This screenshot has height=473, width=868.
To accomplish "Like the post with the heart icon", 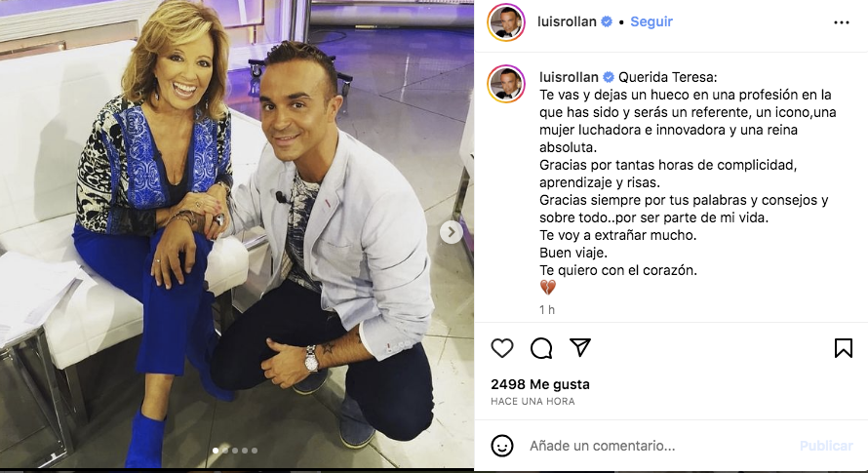I will tap(502, 348).
